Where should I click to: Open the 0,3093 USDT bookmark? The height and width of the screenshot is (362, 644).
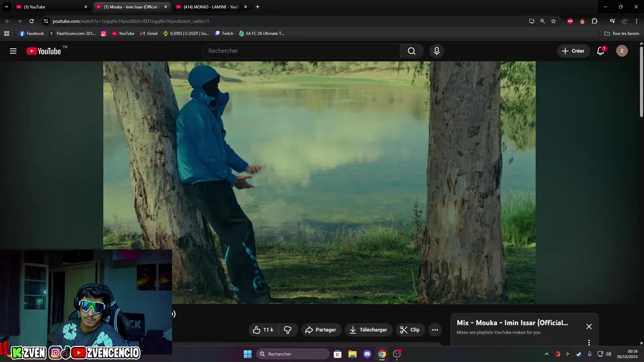point(186,34)
